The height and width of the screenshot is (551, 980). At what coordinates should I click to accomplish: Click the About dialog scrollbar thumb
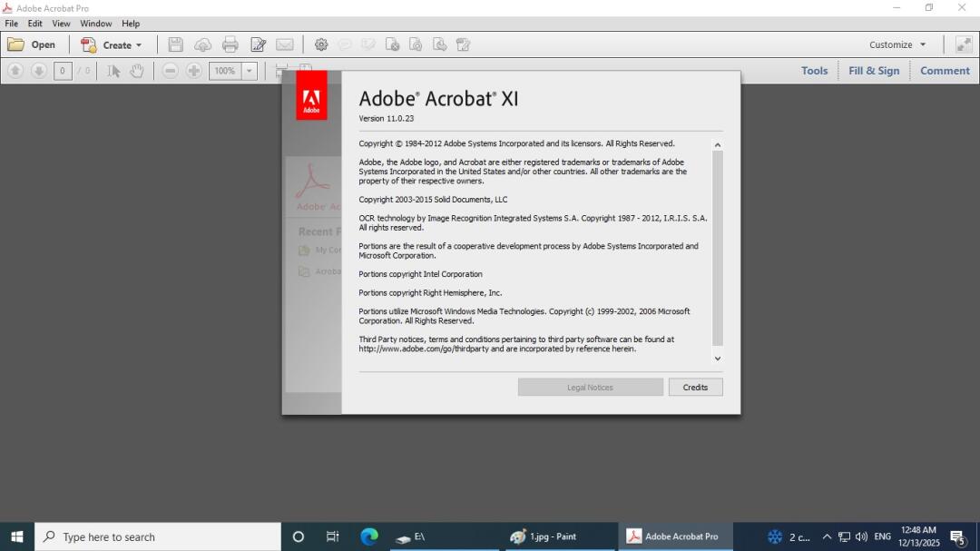[x=718, y=248]
